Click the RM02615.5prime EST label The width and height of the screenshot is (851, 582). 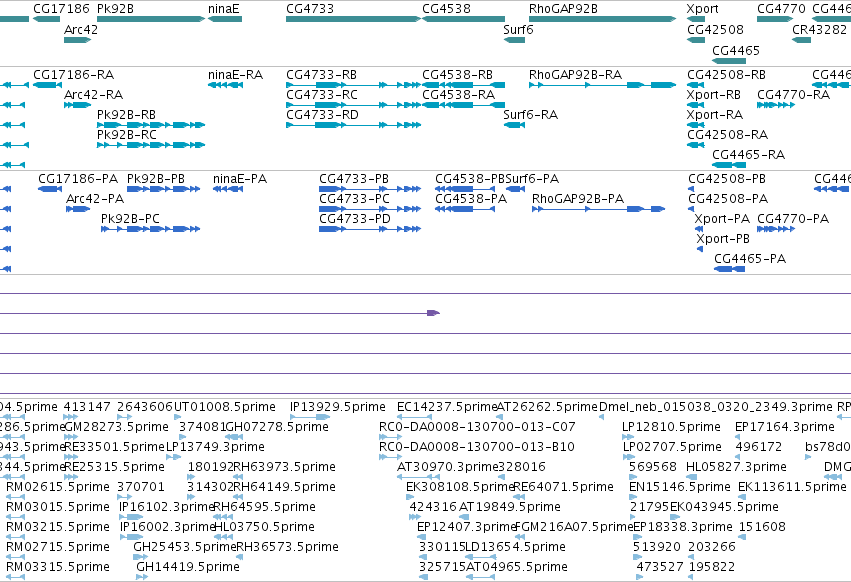point(58,486)
